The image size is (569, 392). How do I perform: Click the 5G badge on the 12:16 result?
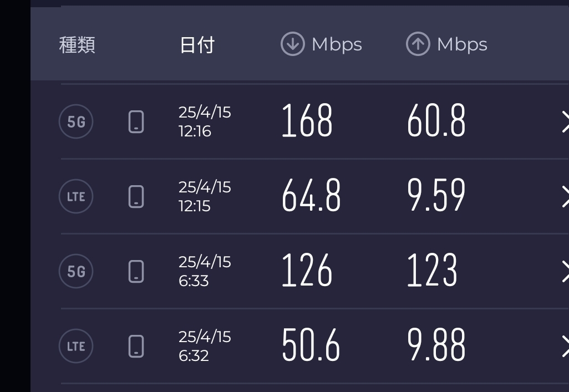point(76,121)
